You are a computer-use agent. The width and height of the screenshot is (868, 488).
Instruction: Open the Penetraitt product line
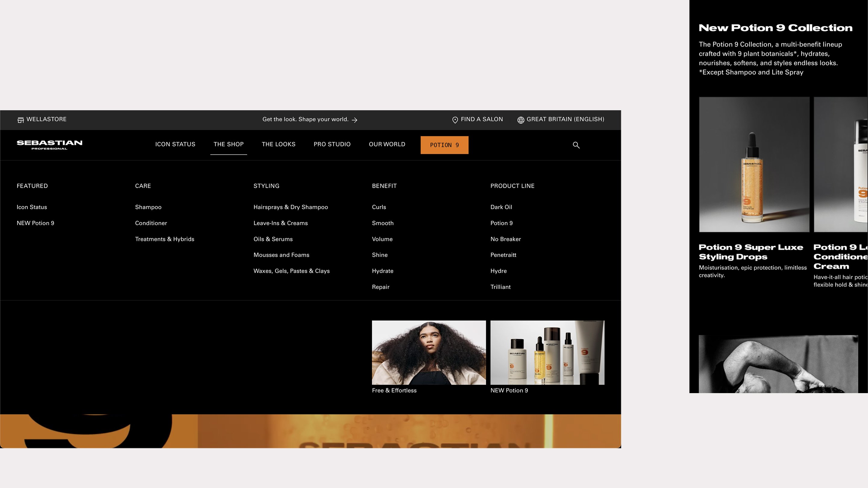click(x=503, y=255)
